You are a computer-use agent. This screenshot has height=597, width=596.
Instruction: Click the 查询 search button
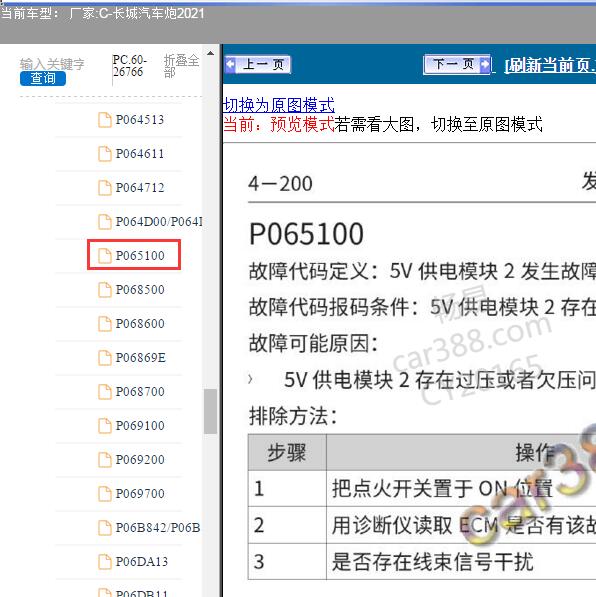43,78
